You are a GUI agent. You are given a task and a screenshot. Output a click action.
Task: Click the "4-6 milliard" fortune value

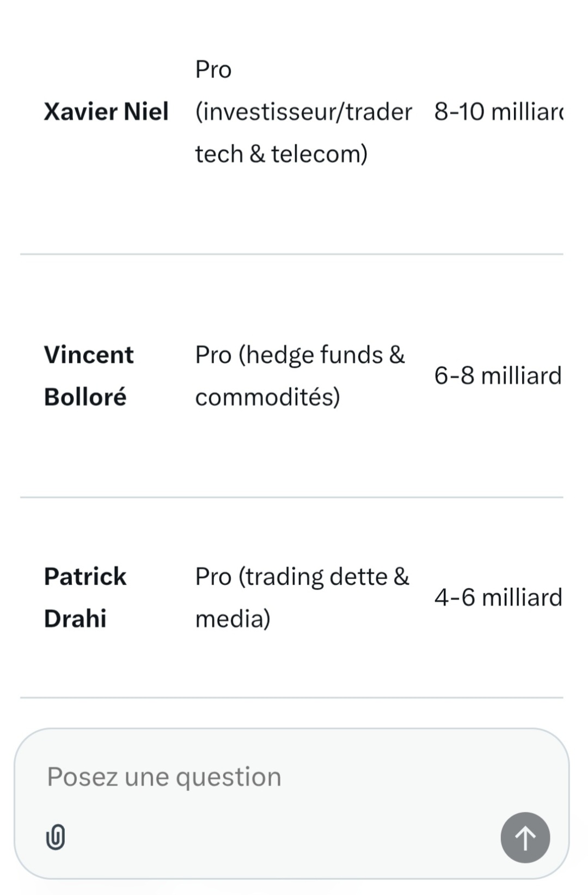[x=498, y=598]
